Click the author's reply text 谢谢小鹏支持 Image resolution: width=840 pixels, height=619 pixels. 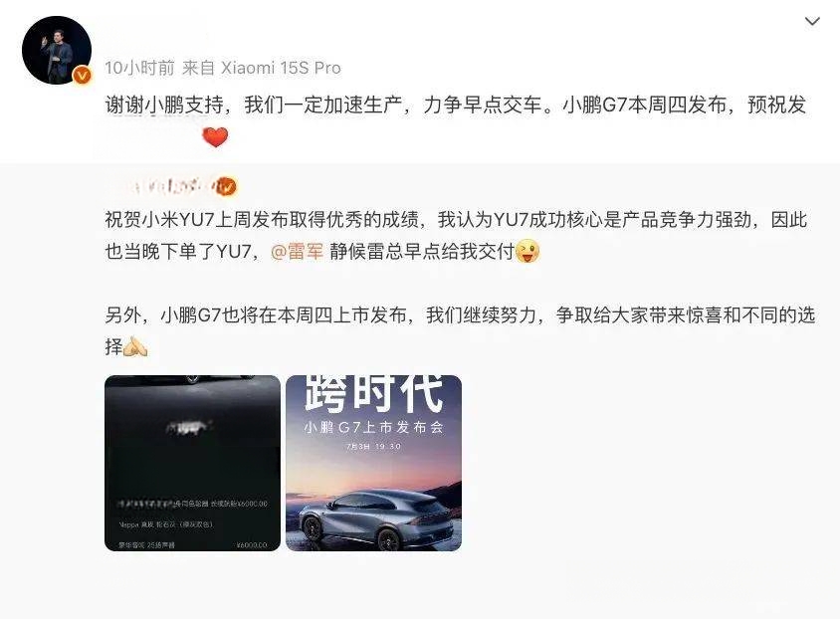(164, 104)
